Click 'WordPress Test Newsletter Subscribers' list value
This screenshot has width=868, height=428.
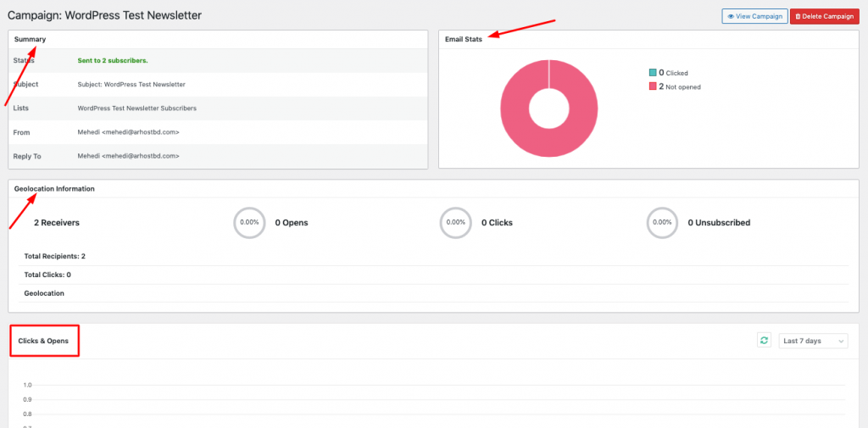click(x=136, y=108)
